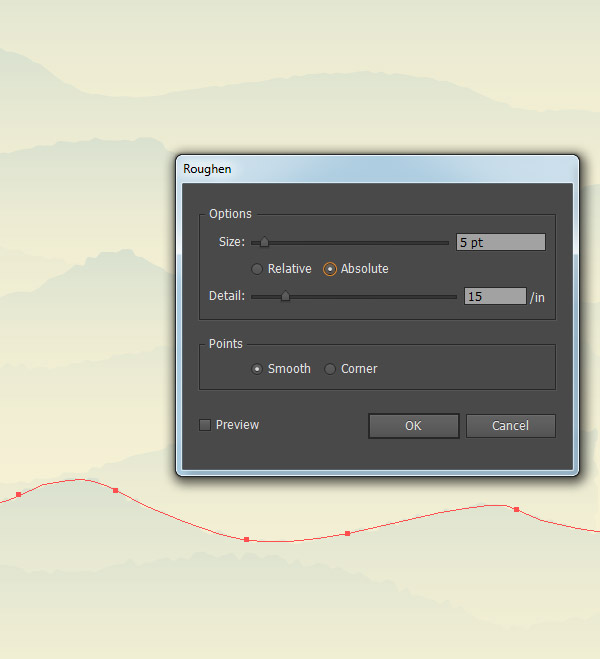Click the anchor point at path's lowest dip
Viewport: 600px width, 659px height.
click(x=247, y=540)
